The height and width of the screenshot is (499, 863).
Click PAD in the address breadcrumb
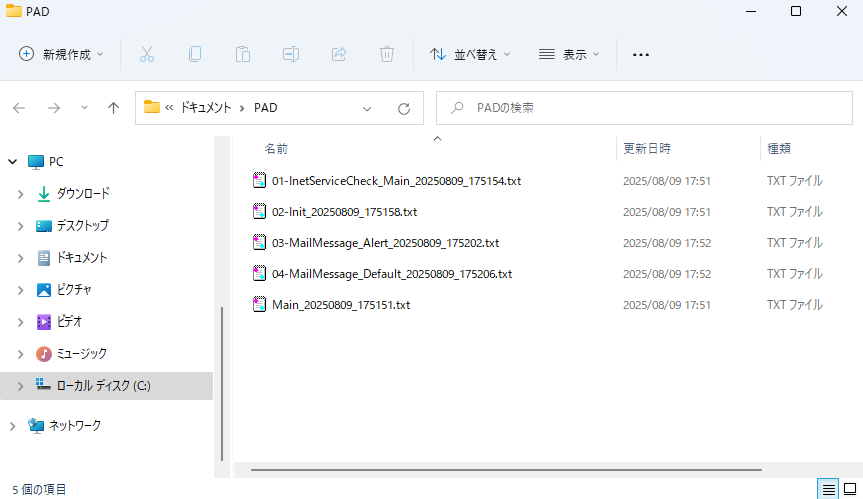click(265, 108)
